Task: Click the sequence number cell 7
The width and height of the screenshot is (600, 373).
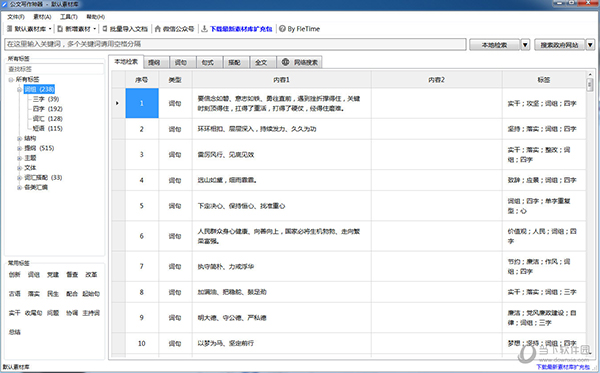Action: pyautogui.click(x=142, y=266)
